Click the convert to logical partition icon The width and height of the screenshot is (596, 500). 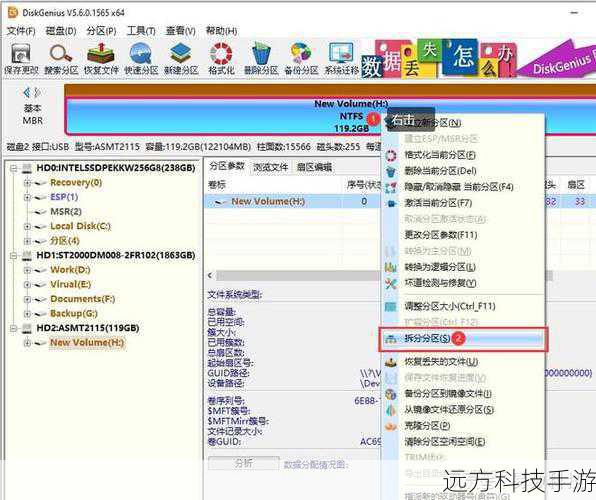pos(391,267)
